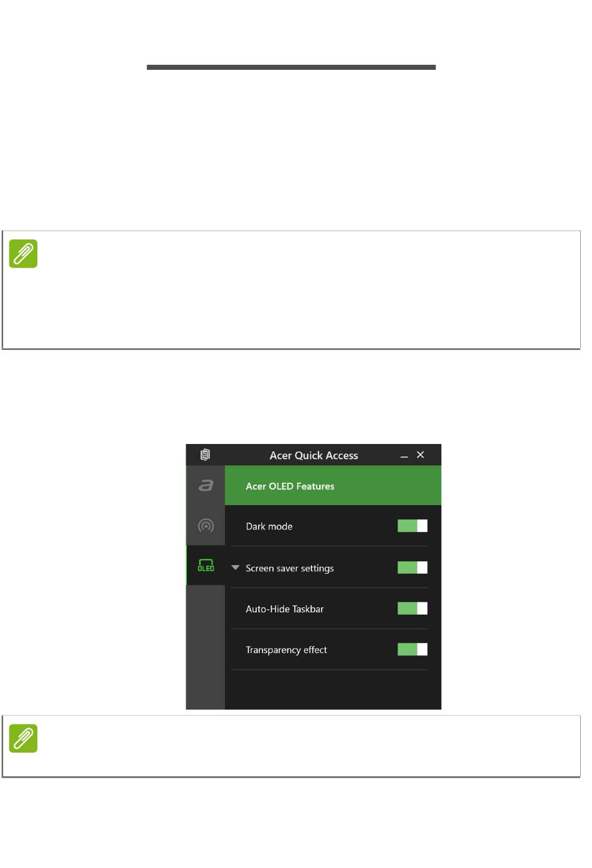Select the Acer logo sidebar tab
Screen dimensions: 592x868
206,485
